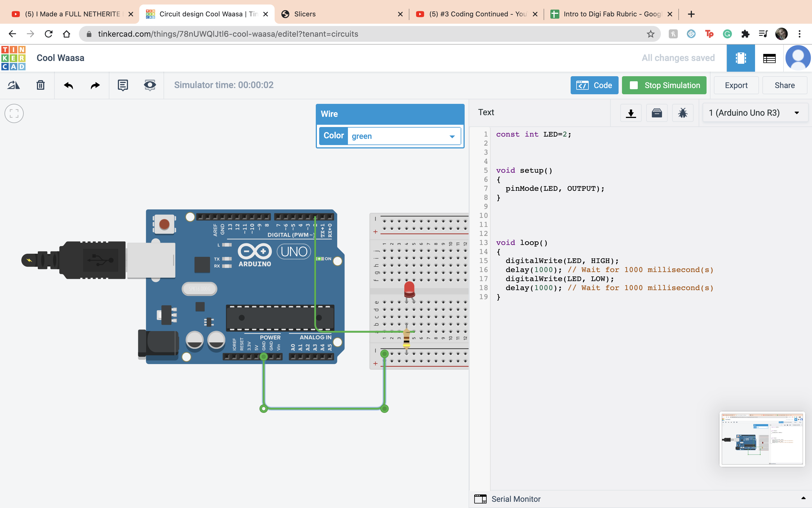
Task: Open the libraries icon
Action: [657, 113]
